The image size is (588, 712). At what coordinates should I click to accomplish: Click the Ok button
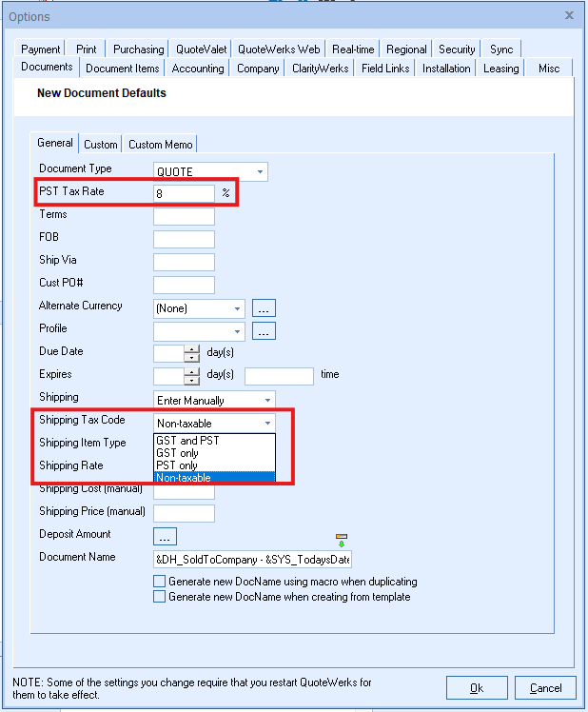[x=477, y=688]
